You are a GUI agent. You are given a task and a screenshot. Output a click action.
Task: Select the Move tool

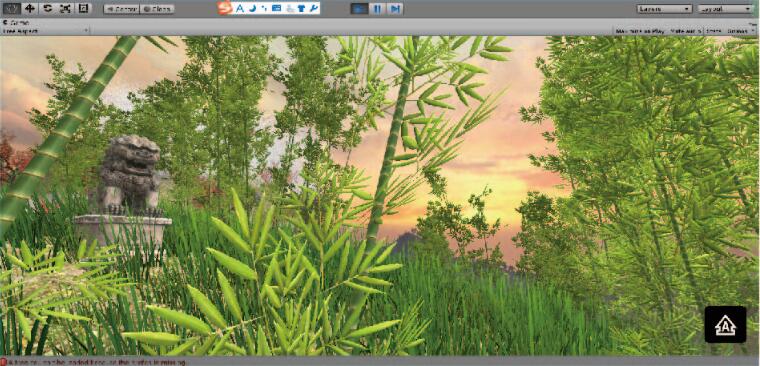click(x=30, y=8)
